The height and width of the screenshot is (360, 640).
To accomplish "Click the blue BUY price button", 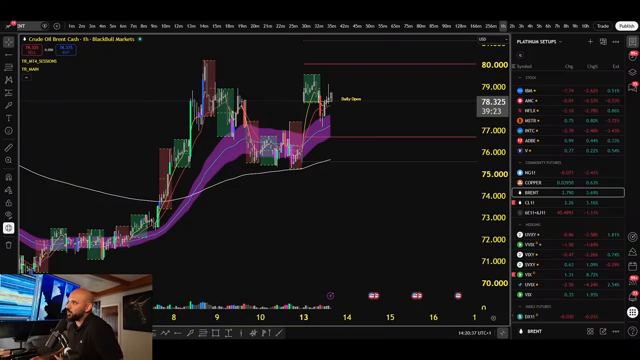I will 66,50.
